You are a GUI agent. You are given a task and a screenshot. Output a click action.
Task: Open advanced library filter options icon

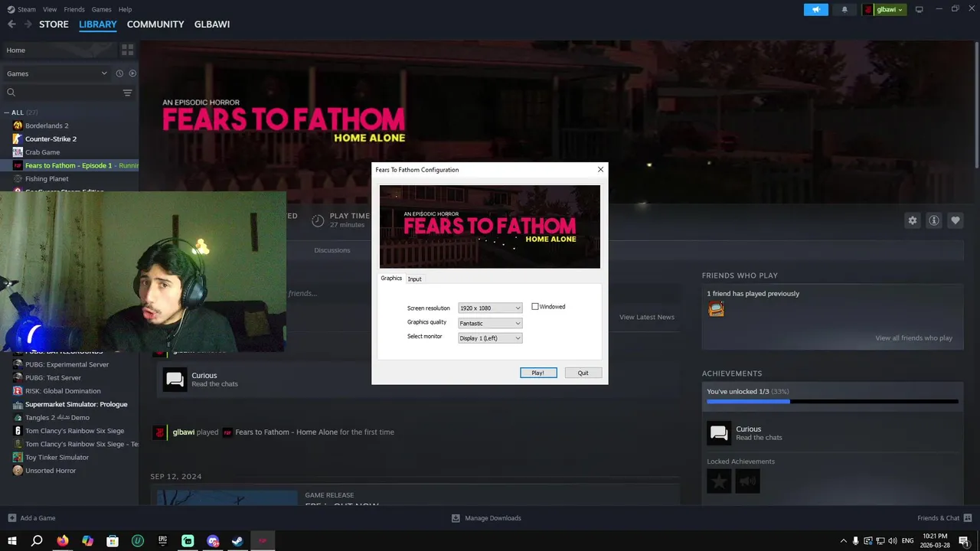[x=127, y=93]
